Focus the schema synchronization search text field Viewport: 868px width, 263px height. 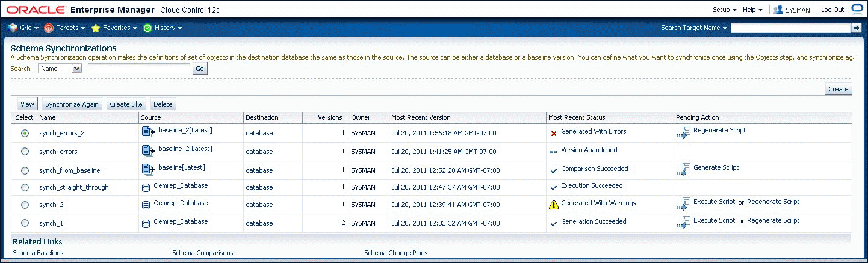point(138,69)
